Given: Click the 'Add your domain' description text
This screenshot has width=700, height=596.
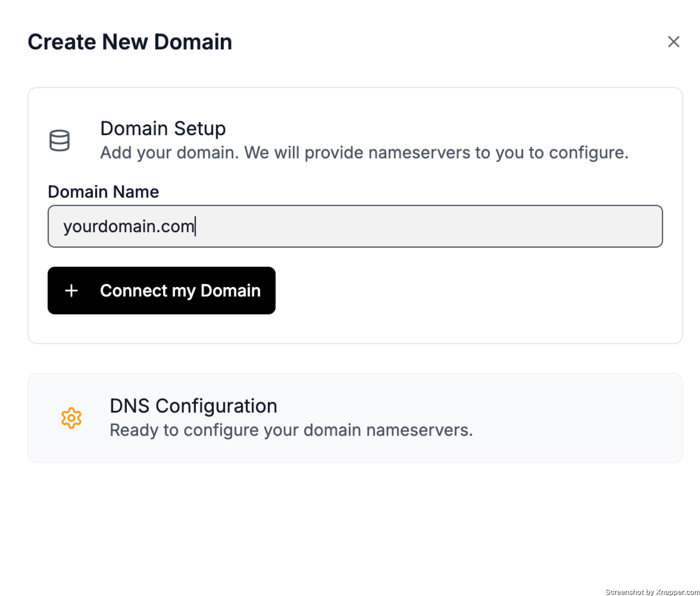Looking at the screenshot, I should tap(364, 152).
